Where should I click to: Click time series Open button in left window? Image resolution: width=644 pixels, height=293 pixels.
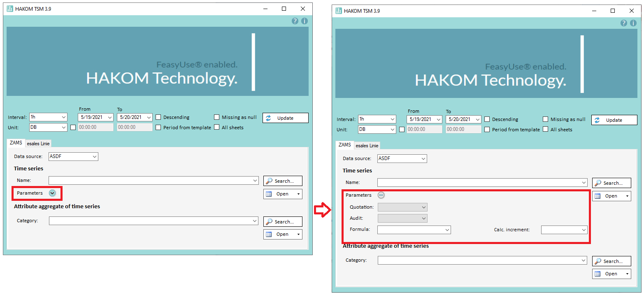283,194
